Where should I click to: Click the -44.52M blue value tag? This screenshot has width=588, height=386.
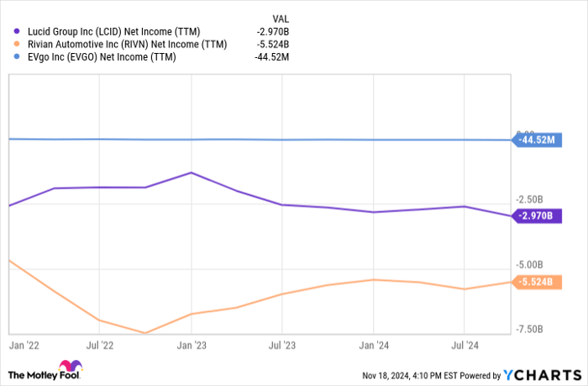537,140
